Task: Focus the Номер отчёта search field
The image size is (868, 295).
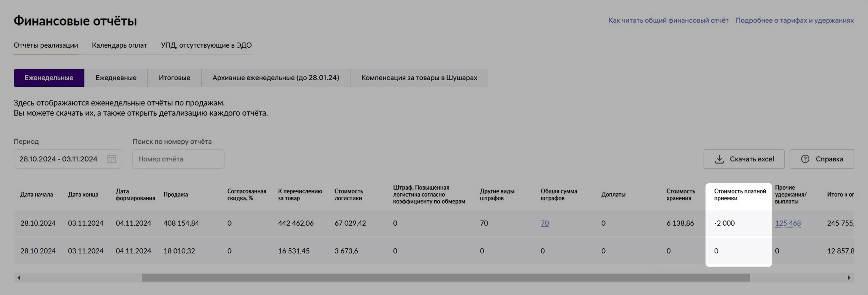Action: (178, 159)
